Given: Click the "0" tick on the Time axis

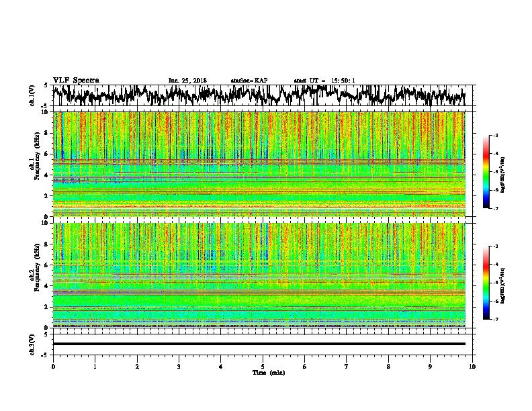Looking at the screenshot, I should pyautogui.click(x=53, y=367).
